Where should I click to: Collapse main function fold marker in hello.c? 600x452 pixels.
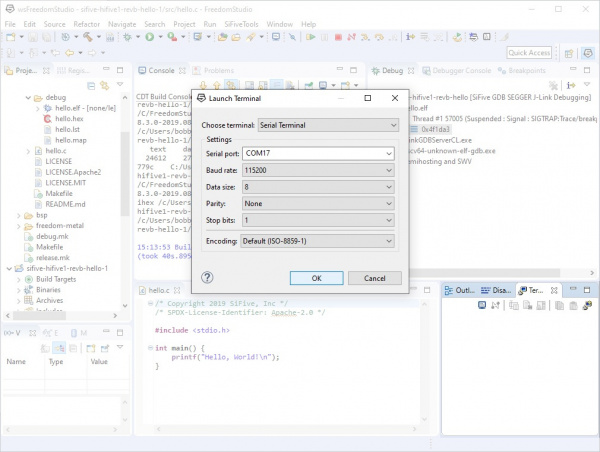coord(150,348)
